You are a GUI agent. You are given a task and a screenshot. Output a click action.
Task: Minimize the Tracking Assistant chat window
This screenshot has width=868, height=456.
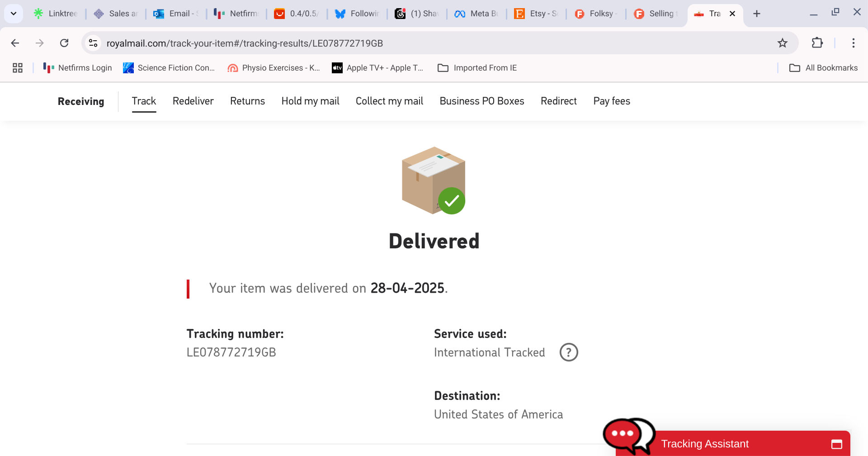pos(837,444)
